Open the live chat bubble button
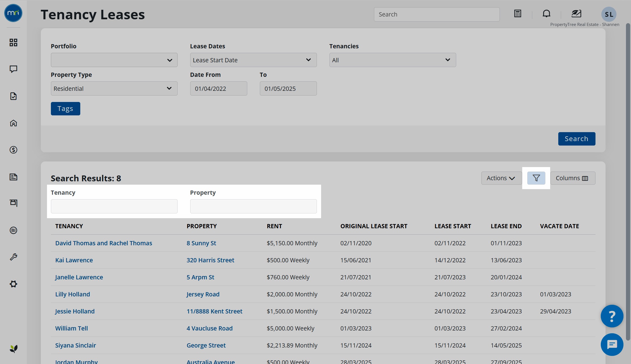The height and width of the screenshot is (364, 631). [x=612, y=344]
